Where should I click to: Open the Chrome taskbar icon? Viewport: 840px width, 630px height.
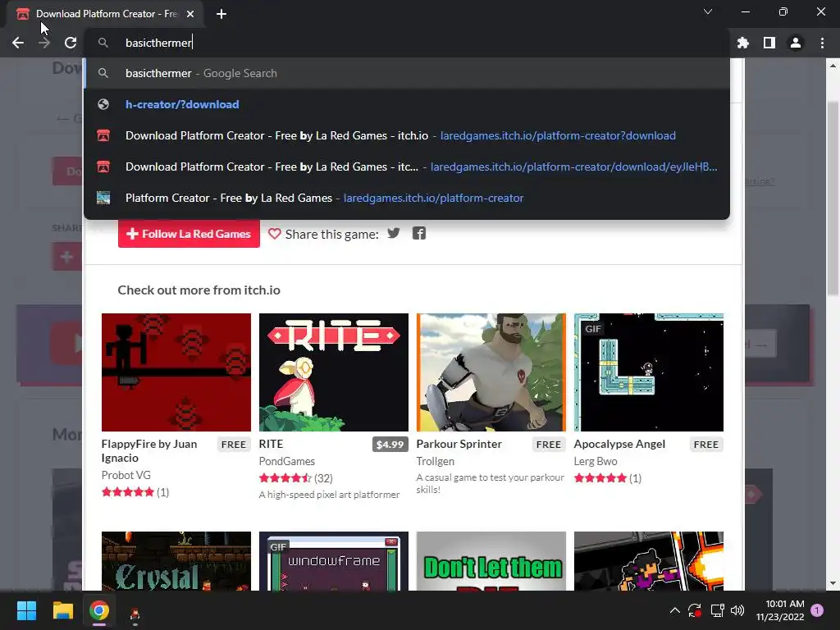(x=99, y=610)
